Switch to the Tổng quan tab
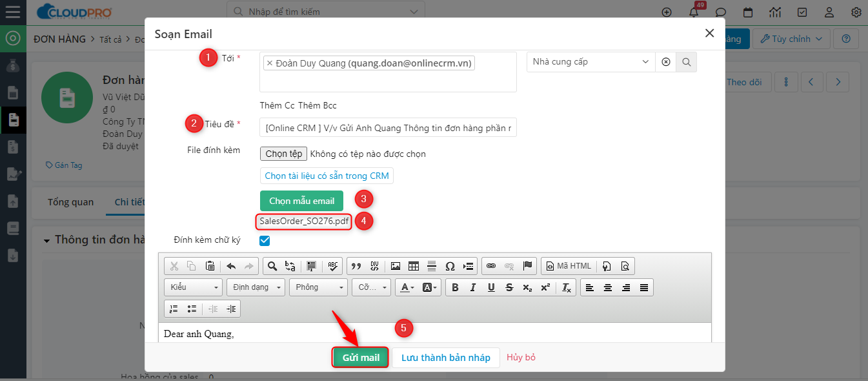868x381 pixels. 70,202
